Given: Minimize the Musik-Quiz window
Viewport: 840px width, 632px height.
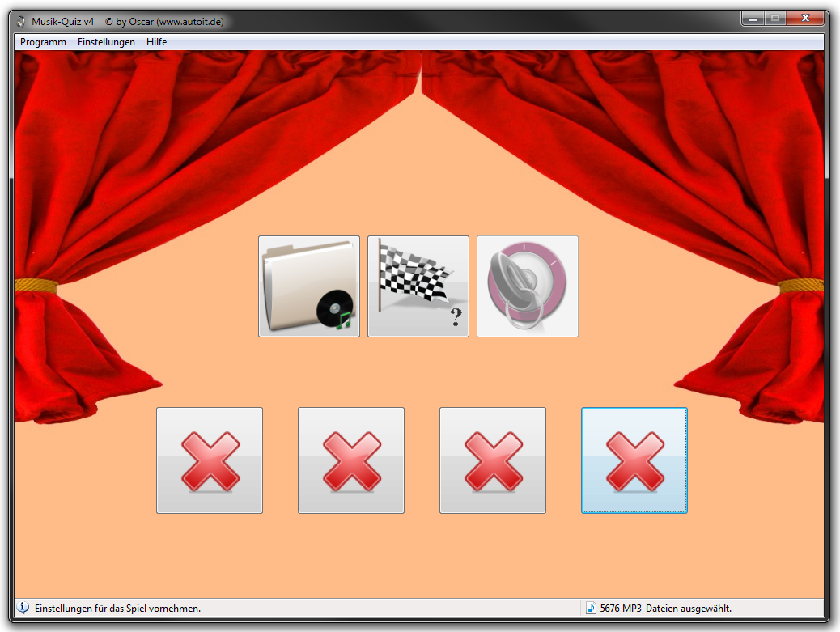Looking at the screenshot, I should click(753, 18).
